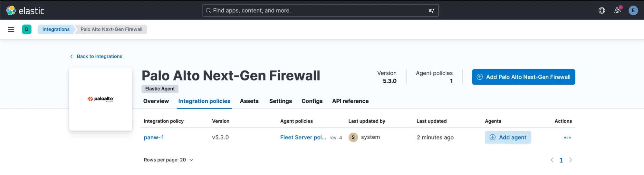
Task: Click the 2 minutes ago cell
Action: coord(435,138)
